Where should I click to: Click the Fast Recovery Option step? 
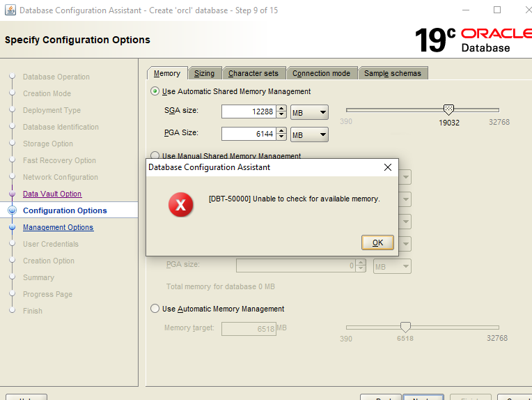pos(59,160)
